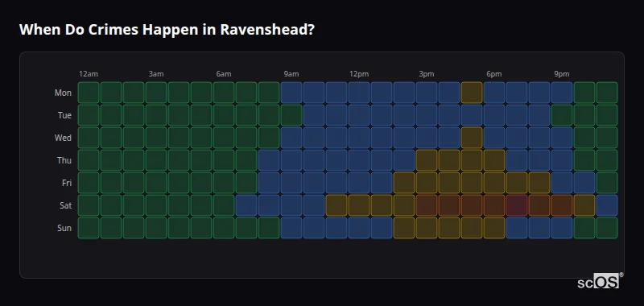Click the Wed row label
The image size is (644, 306).
63,138
